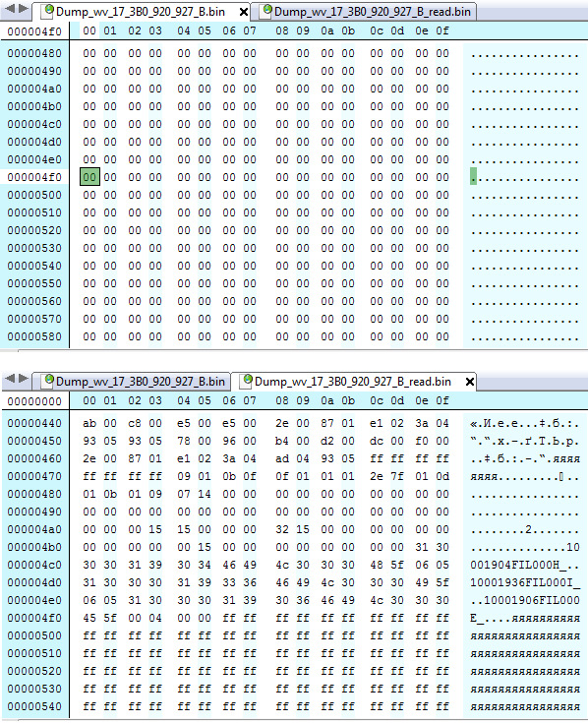Viewport: 588px width, 723px height.
Task: Click scroll-tabs-left arrow in lower pane
Action: [10, 378]
